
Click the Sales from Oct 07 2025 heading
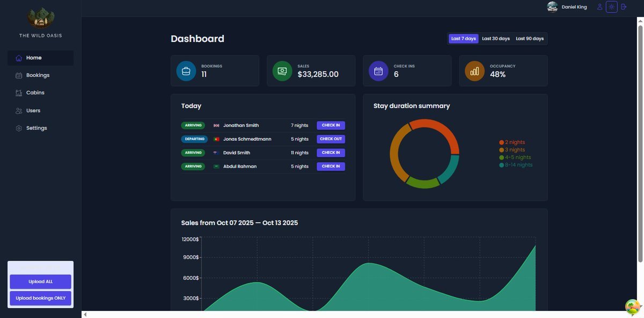tap(239, 223)
